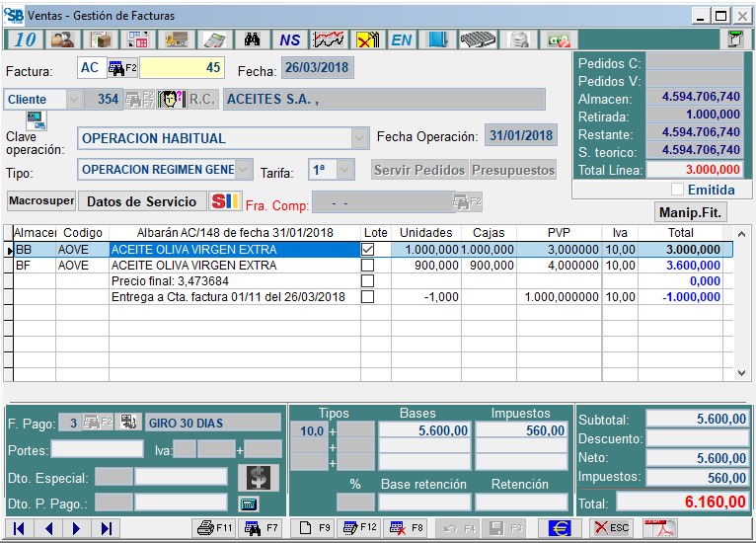Open Datos de Servicio
This screenshot has width=756, height=543.
coord(142,201)
